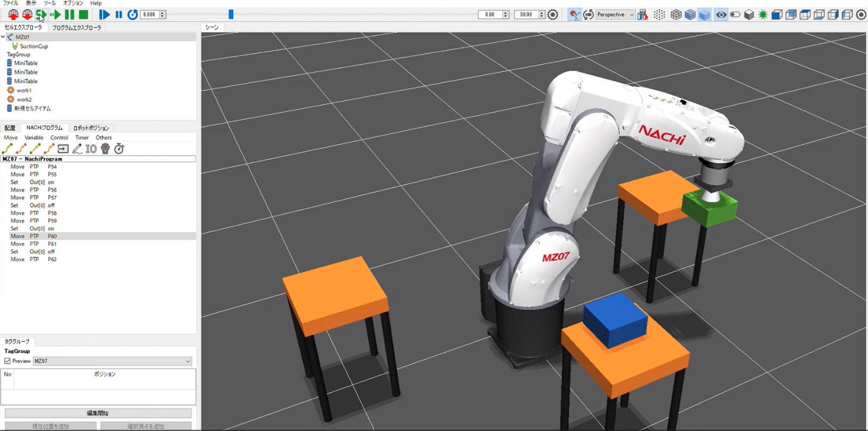
Task: Click the green starburst icon in toolbar
Action: [x=763, y=15]
